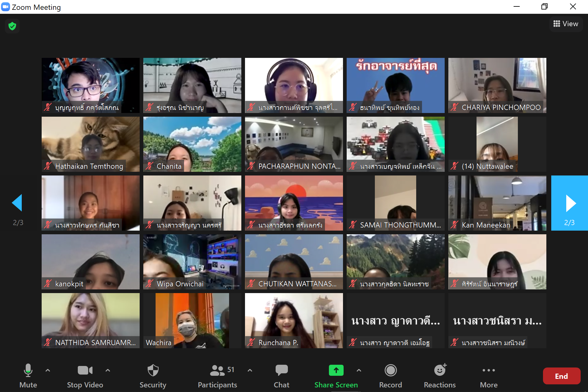The image size is (588, 392).
Task: Open the Reactions emoji menu
Action: click(440, 371)
